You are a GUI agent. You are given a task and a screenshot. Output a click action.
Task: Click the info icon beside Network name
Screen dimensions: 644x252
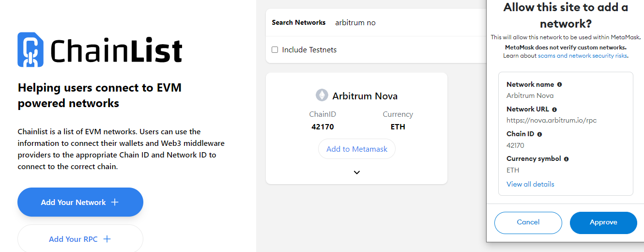coord(559,84)
